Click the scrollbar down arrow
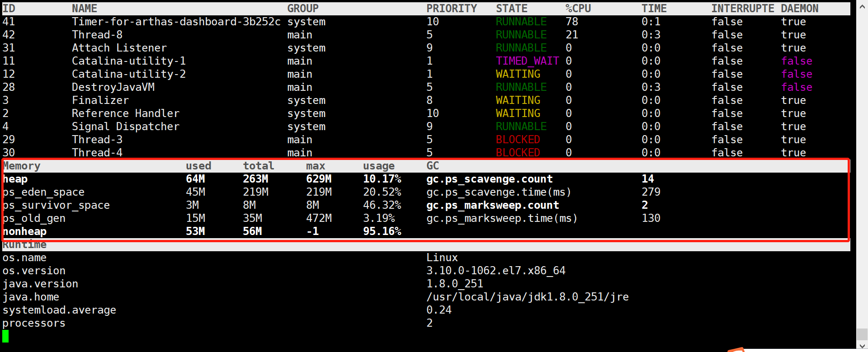The height and width of the screenshot is (352, 868). pos(862,346)
